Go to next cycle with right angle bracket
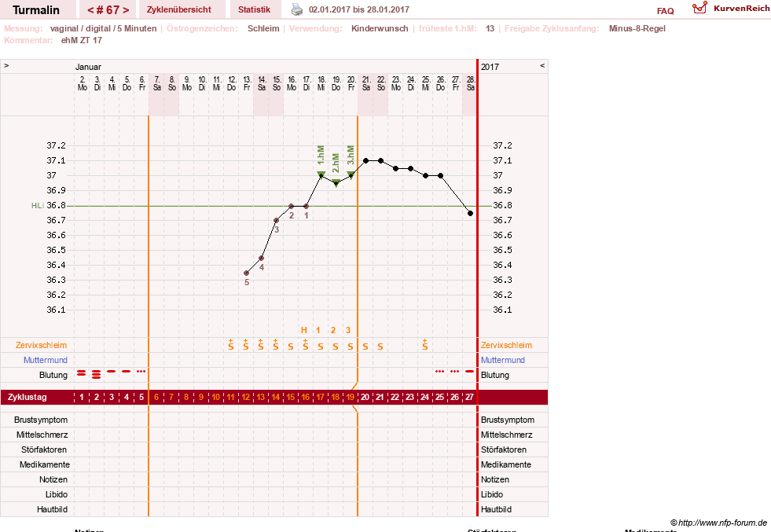This screenshot has width=771, height=532. pyautogui.click(x=126, y=10)
